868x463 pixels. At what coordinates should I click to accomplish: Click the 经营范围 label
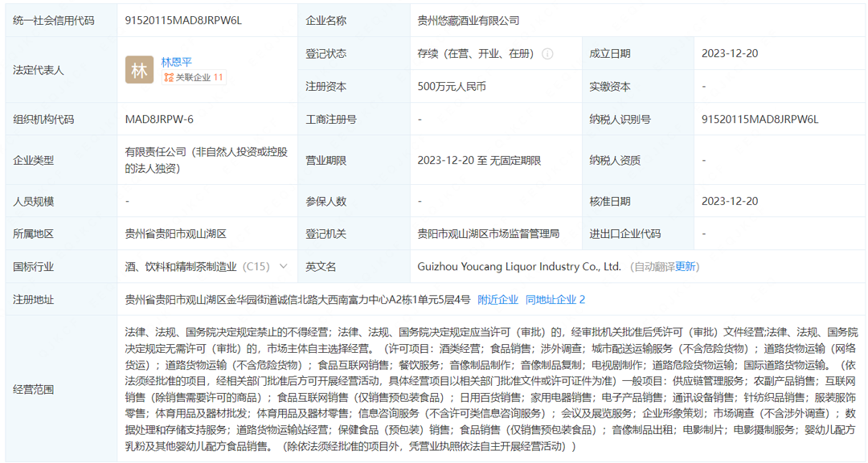33,389
